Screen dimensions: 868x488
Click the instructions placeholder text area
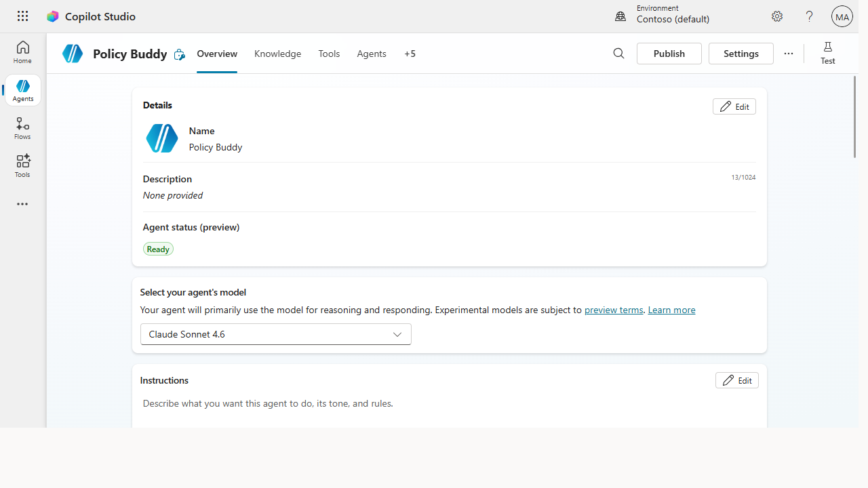pos(268,403)
